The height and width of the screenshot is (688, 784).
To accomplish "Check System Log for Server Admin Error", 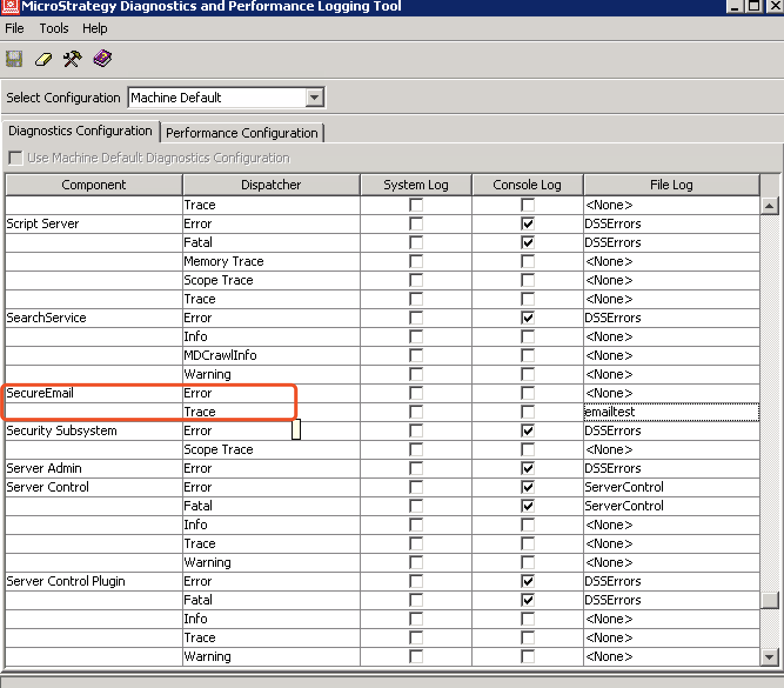I will [416, 468].
